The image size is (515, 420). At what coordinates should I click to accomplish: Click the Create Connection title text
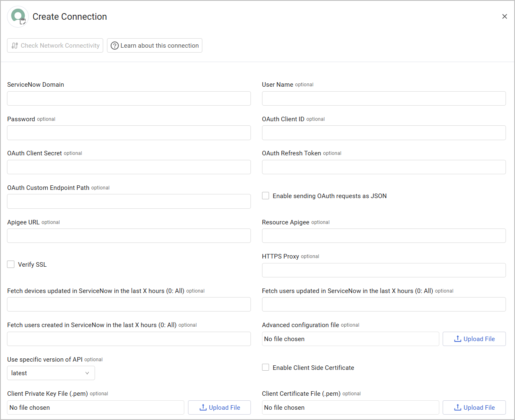coord(70,17)
